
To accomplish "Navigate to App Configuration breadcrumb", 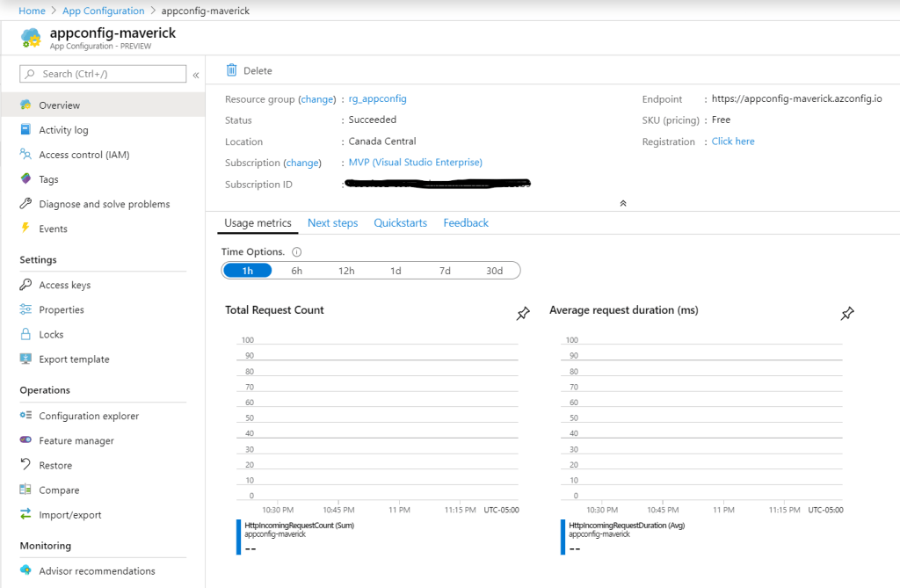I will pyautogui.click(x=104, y=11).
